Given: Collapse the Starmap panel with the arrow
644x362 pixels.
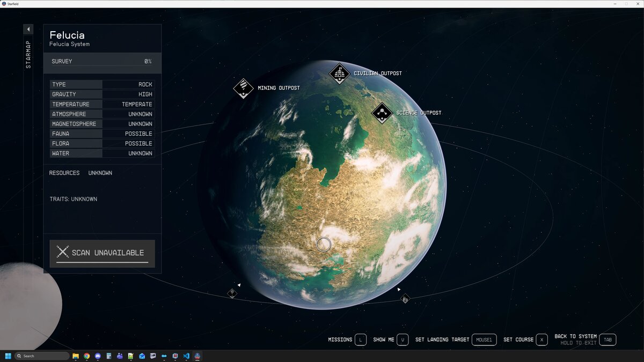Looking at the screenshot, I should [x=28, y=29].
